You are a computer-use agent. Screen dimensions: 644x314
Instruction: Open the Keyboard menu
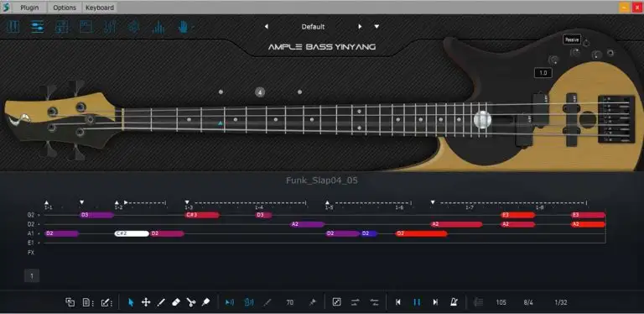tap(100, 8)
